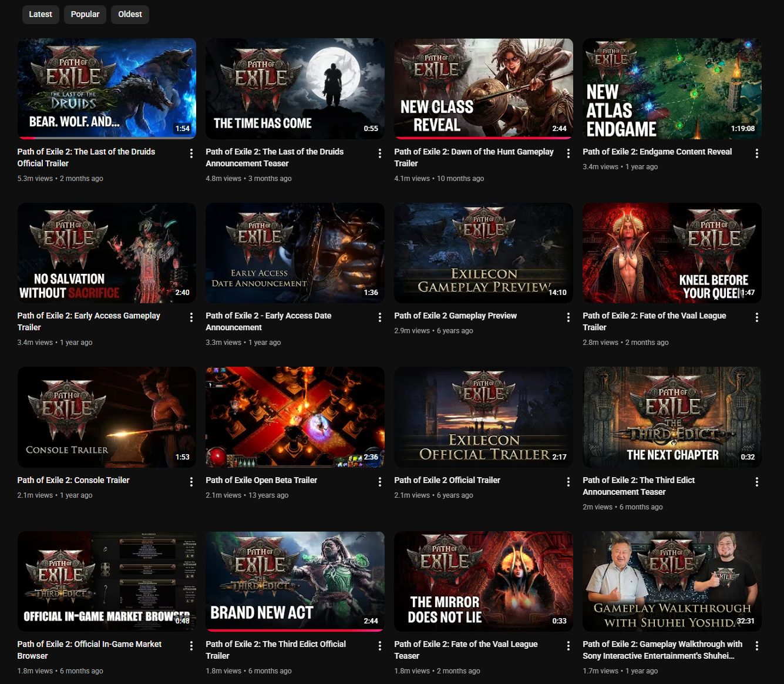Image resolution: width=784 pixels, height=684 pixels.
Task: Play the 'BEAR. WOLF. AND...' Druids thumbnail
Action: [x=107, y=89]
